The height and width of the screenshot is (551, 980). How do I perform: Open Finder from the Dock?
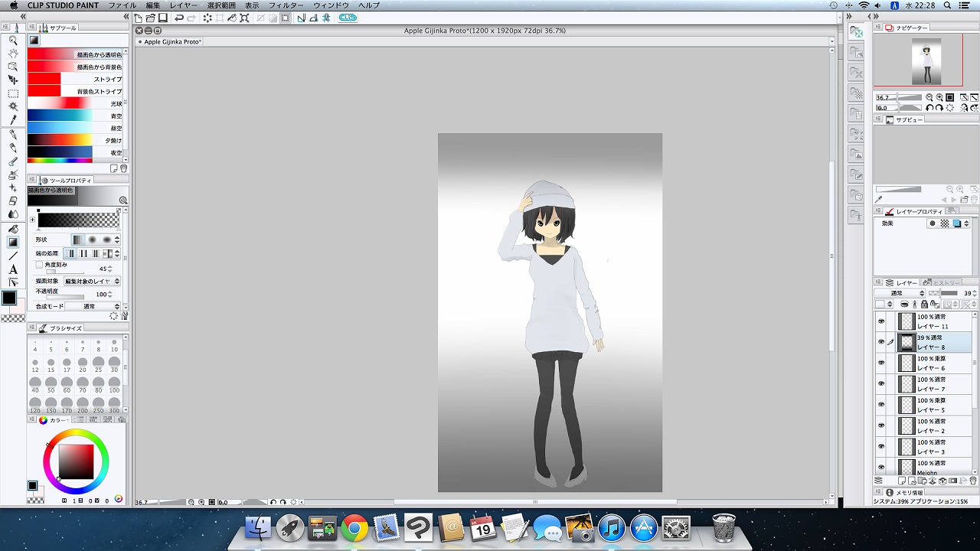pyautogui.click(x=258, y=528)
